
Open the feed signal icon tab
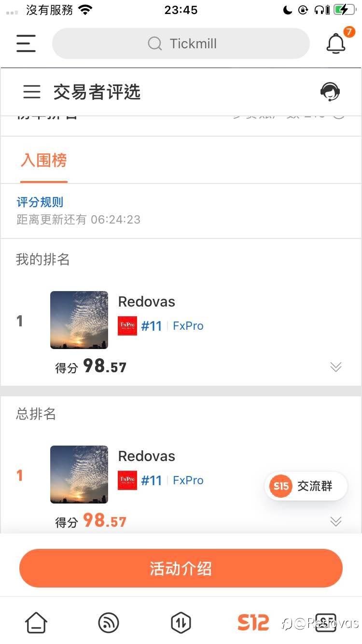pyautogui.click(x=108, y=622)
